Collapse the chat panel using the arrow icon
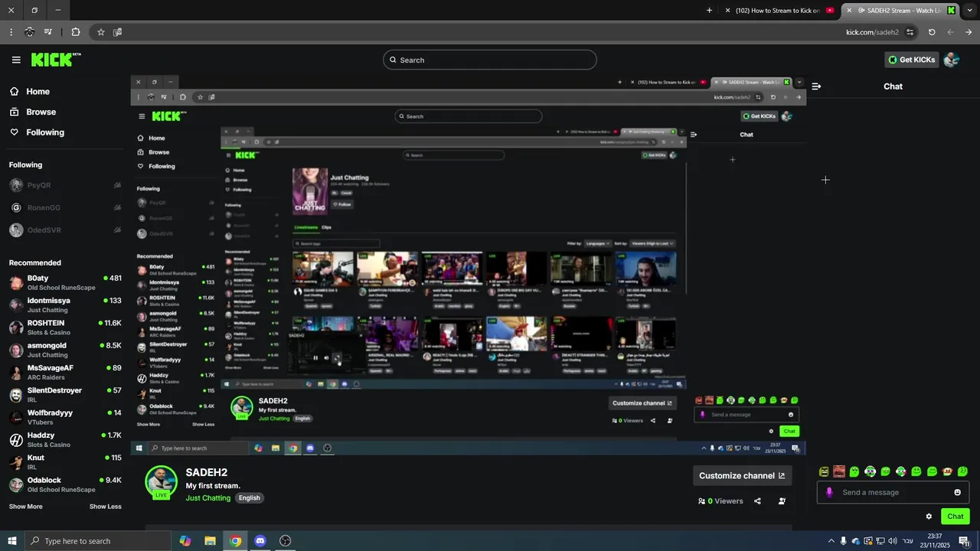 [x=816, y=86]
